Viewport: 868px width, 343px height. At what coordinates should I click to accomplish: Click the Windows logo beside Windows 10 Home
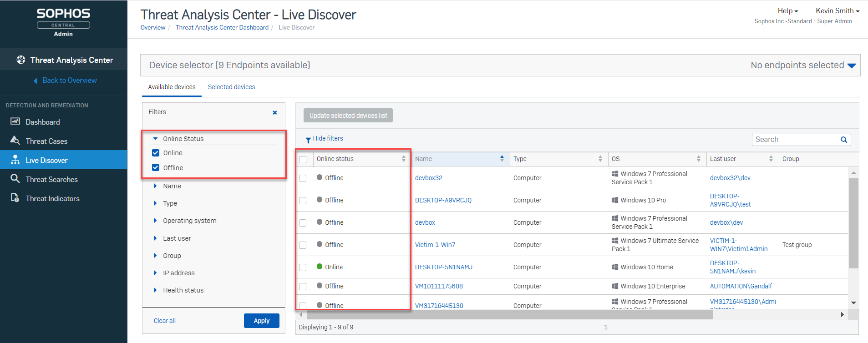click(x=615, y=267)
